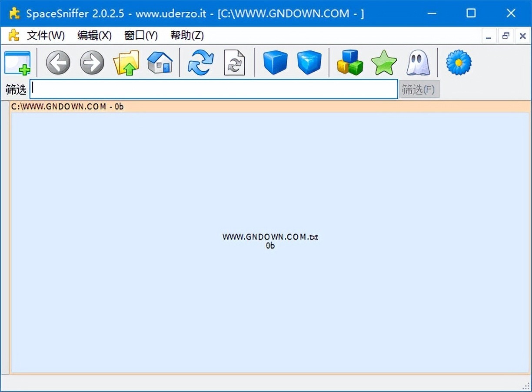The height and width of the screenshot is (392, 532).
Task: Start a new master scan with blue arrows
Action: click(200, 63)
